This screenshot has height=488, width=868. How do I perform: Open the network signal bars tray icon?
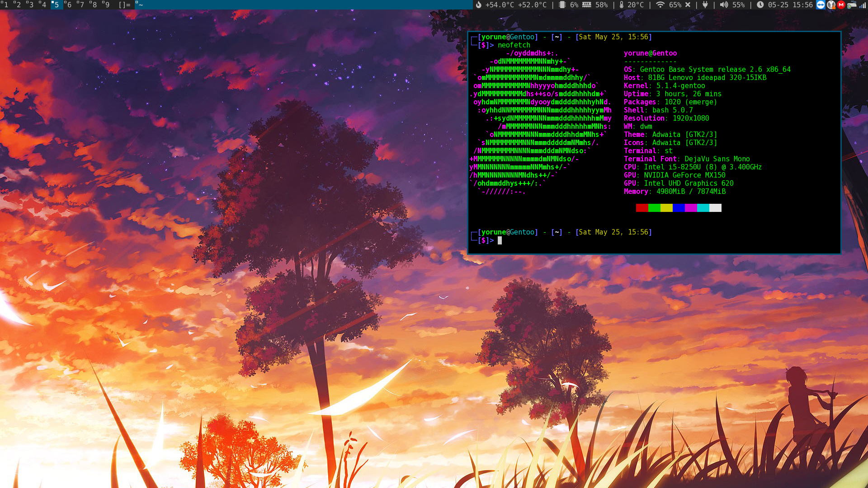863,5
